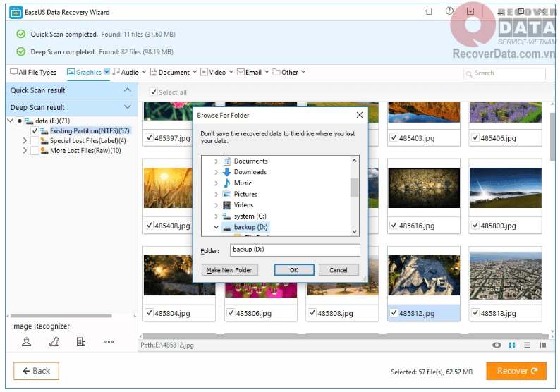This screenshot has width=560, height=392.
Task: Check More Lost Files(Raw) checkbox
Action: coord(35,151)
